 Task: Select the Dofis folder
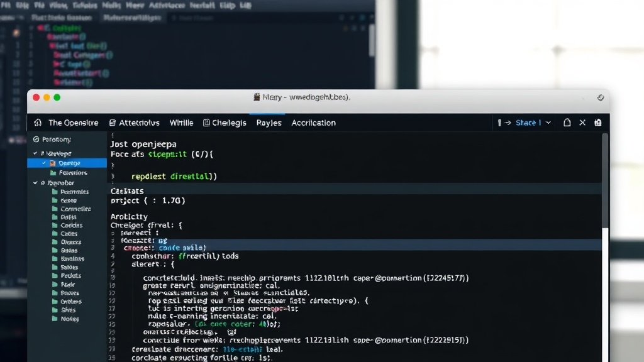tap(68, 217)
